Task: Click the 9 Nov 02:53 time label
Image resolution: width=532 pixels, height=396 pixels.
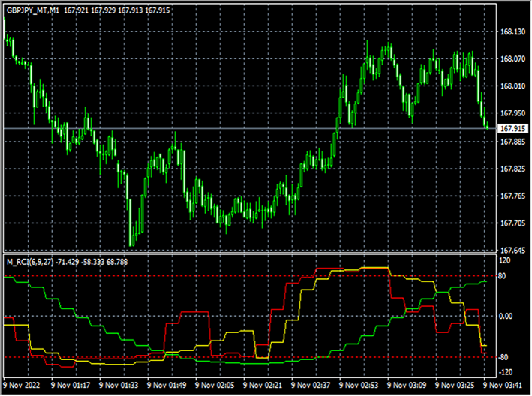Action: (x=359, y=385)
